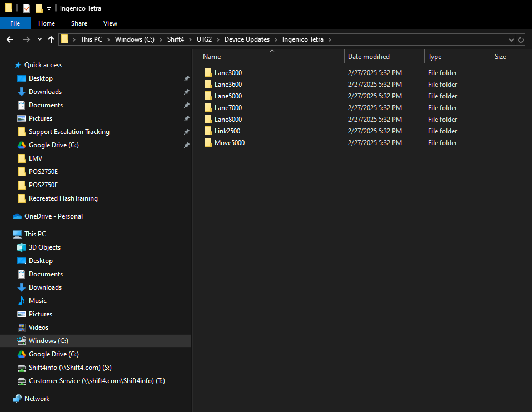
Task: Open 3D Objects under This PC
Action: pos(44,247)
